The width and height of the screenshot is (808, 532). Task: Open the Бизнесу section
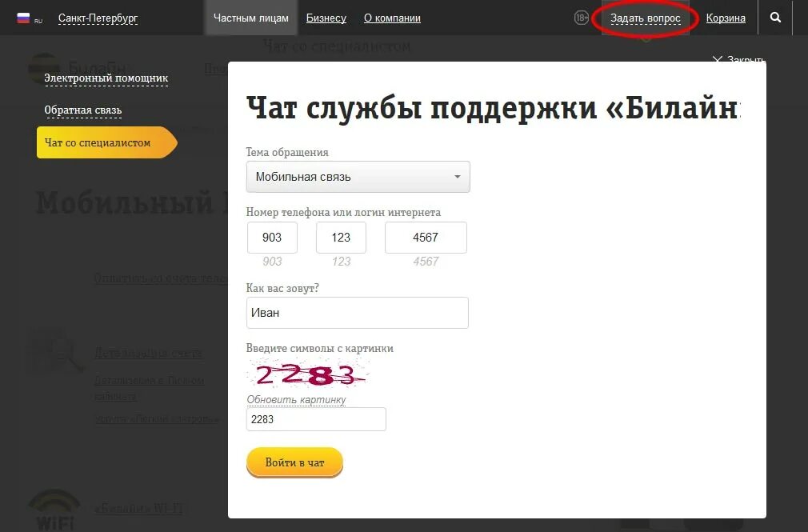(326, 18)
